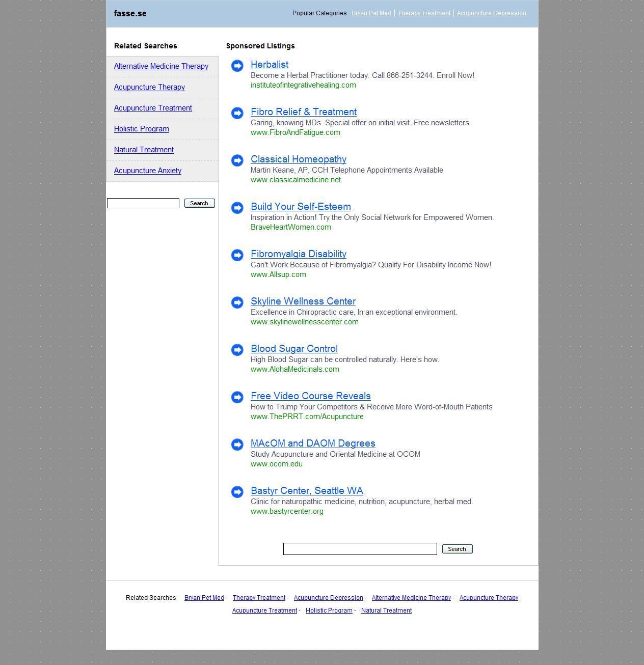Viewport: 644px width, 665px height.
Task: Click the arrow icon beside Classical Homeopathy
Action: (x=237, y=160)
